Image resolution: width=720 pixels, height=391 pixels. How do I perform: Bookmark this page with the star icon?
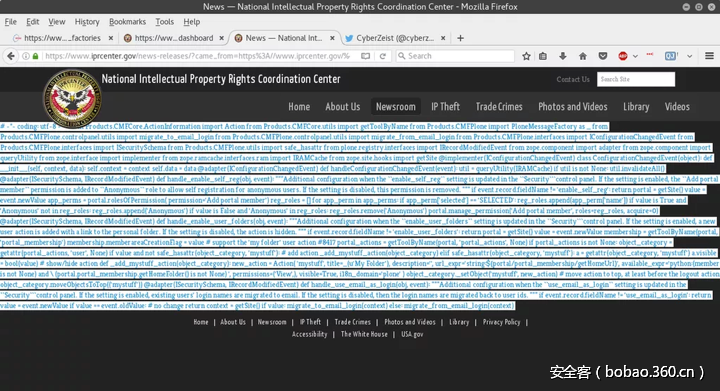pyautogui.click(x=526, y=56)
